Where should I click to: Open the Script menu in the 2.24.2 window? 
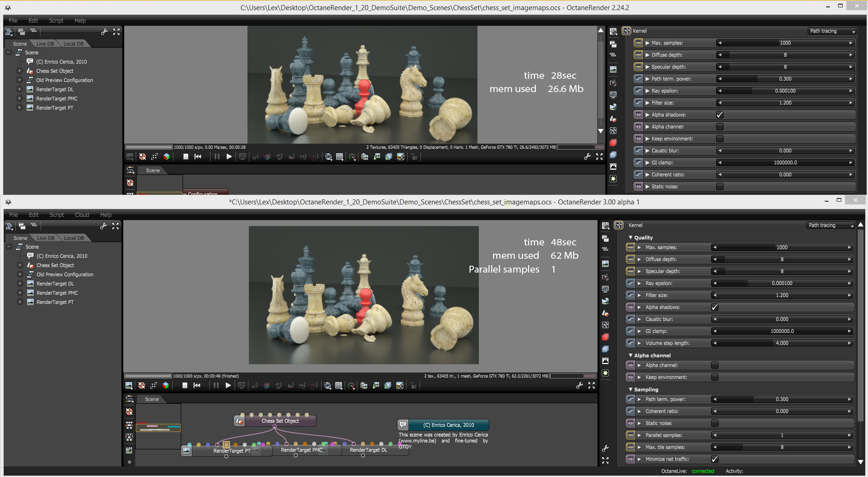56,21
